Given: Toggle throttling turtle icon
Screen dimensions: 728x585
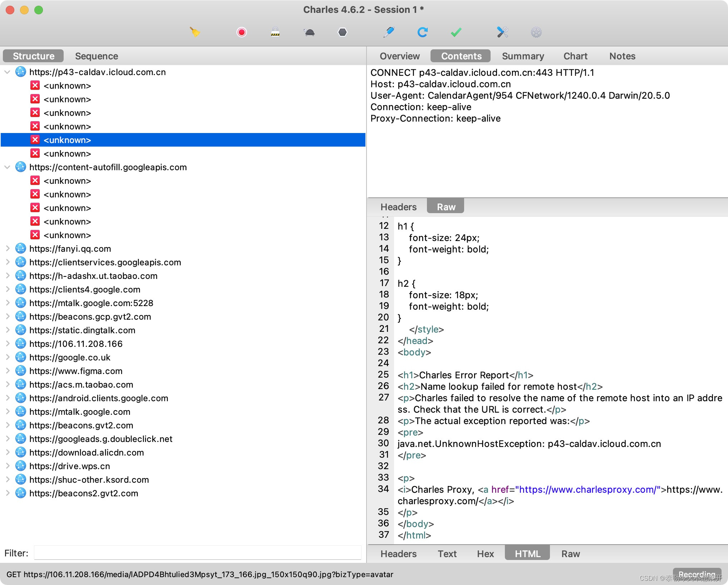Looking at the screenshot, I should point(309,33).
